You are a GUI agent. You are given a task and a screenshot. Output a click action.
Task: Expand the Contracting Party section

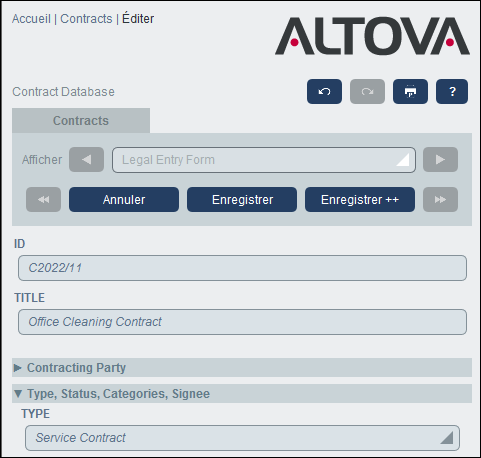(242, 368)
